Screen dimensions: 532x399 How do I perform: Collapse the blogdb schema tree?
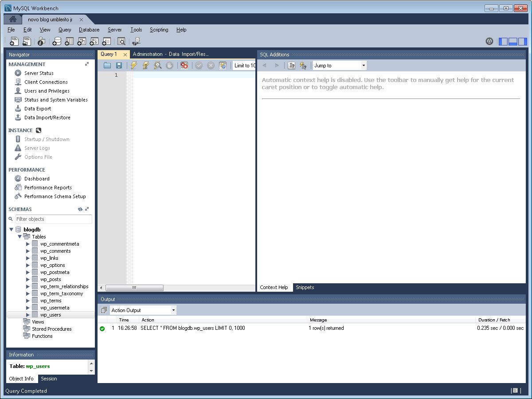click(11, 229)
